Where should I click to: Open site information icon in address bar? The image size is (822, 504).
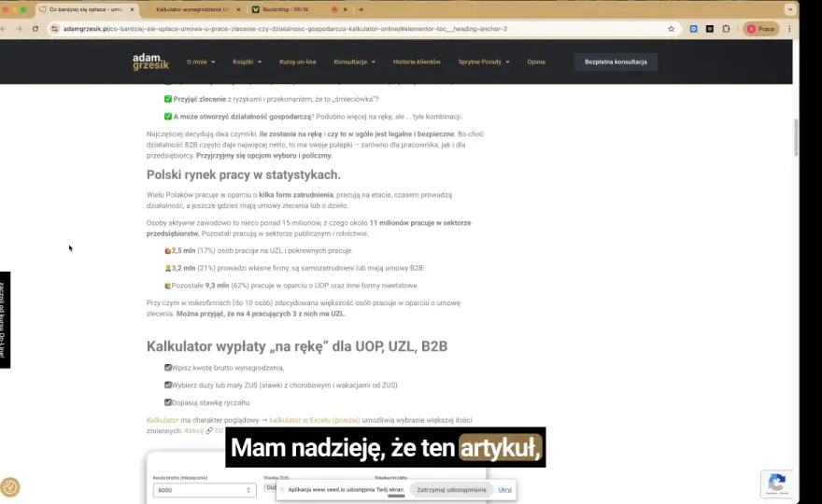[54, 29]
